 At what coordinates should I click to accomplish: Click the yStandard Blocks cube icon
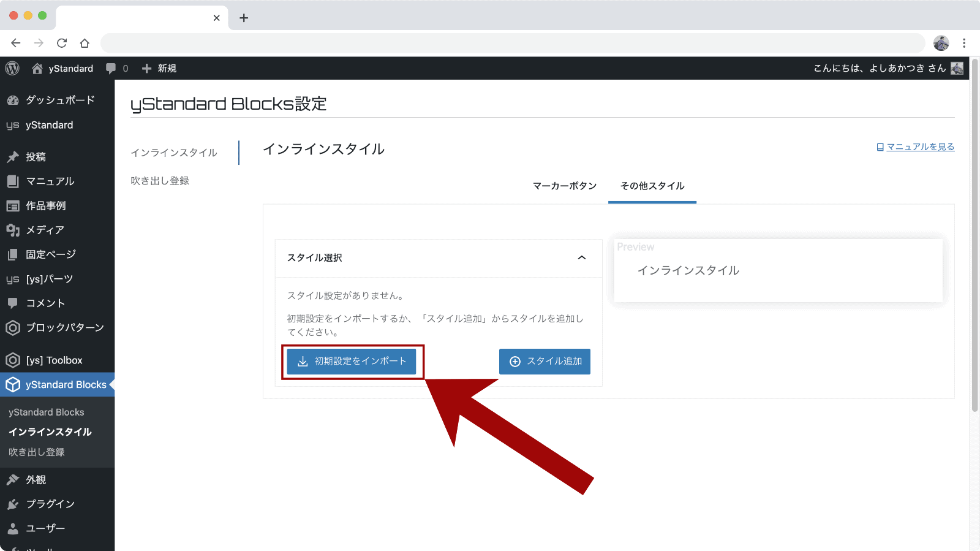pos(13,385)
